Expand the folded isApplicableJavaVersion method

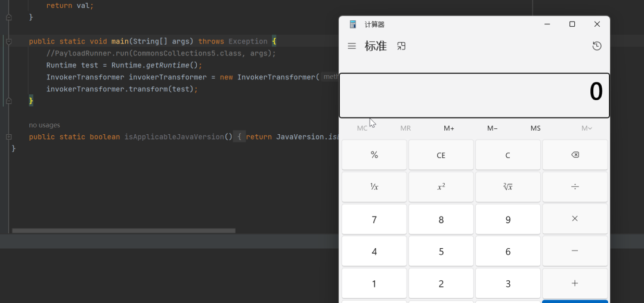tap(9, 137)
